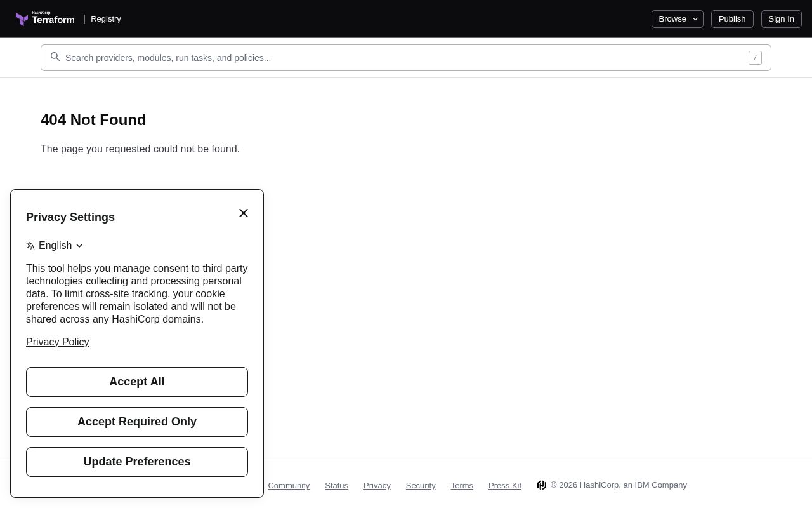812x508 pixels.
Task: Click the HashiCorp footer logo icon
Action: 542,485
